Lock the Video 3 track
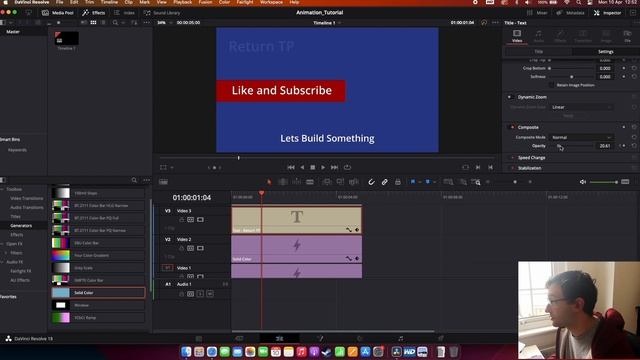This screenshot has width=640, height=360. pos(182,220)
